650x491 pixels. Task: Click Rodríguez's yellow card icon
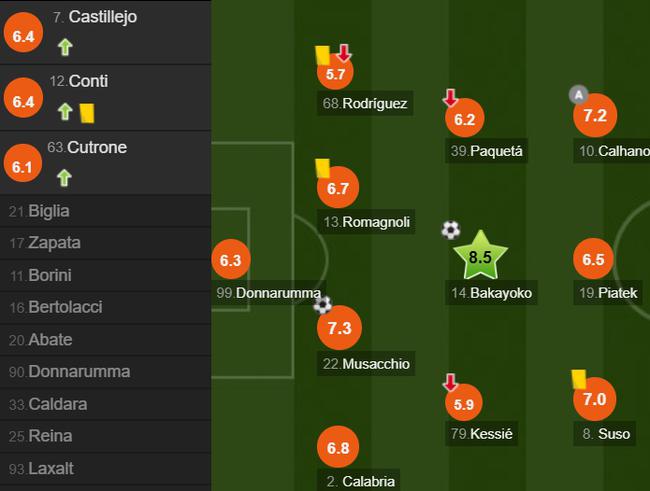(322, 55)
